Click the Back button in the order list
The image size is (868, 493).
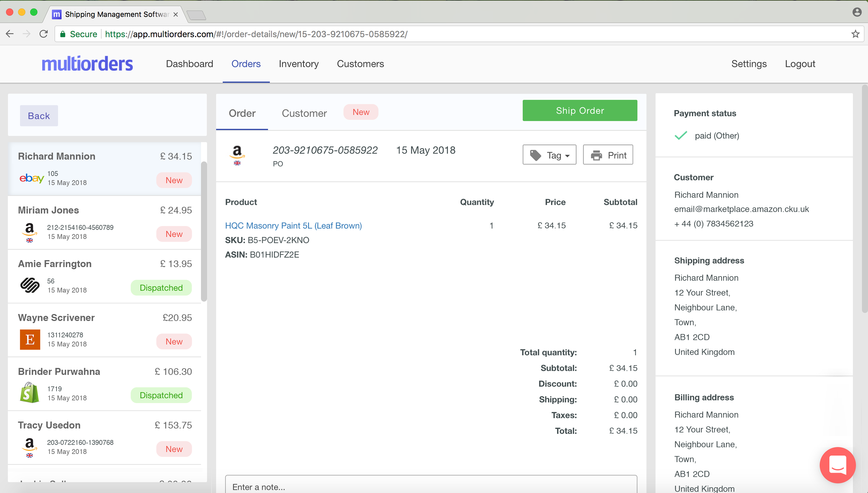point(39,116)
